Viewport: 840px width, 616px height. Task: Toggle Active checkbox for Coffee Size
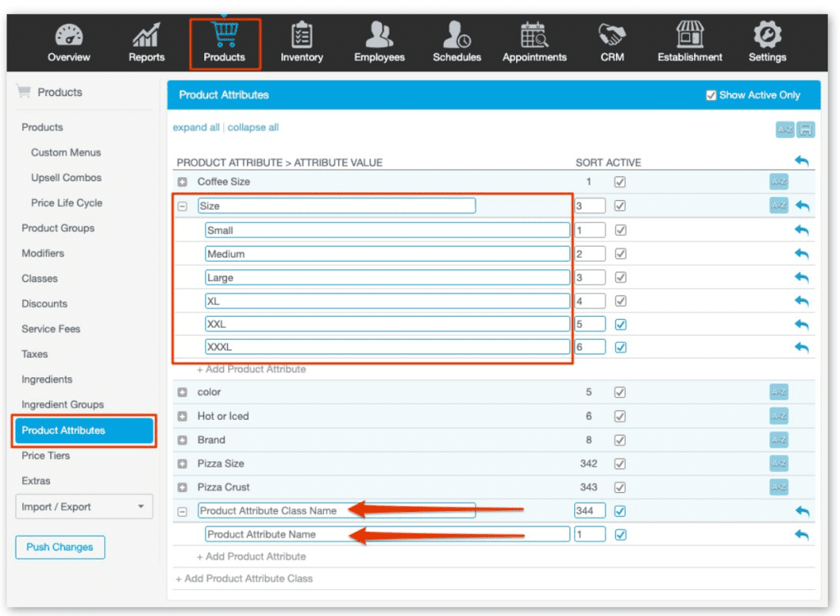pyautogui.click(x=620, y=182)
